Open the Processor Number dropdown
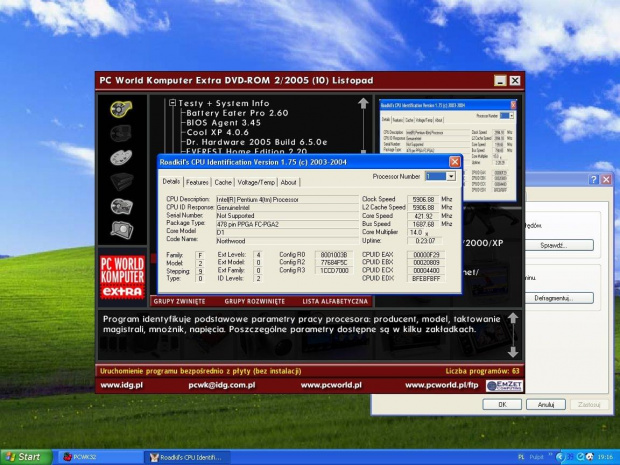620x465 pixels. tap(451, 176)
